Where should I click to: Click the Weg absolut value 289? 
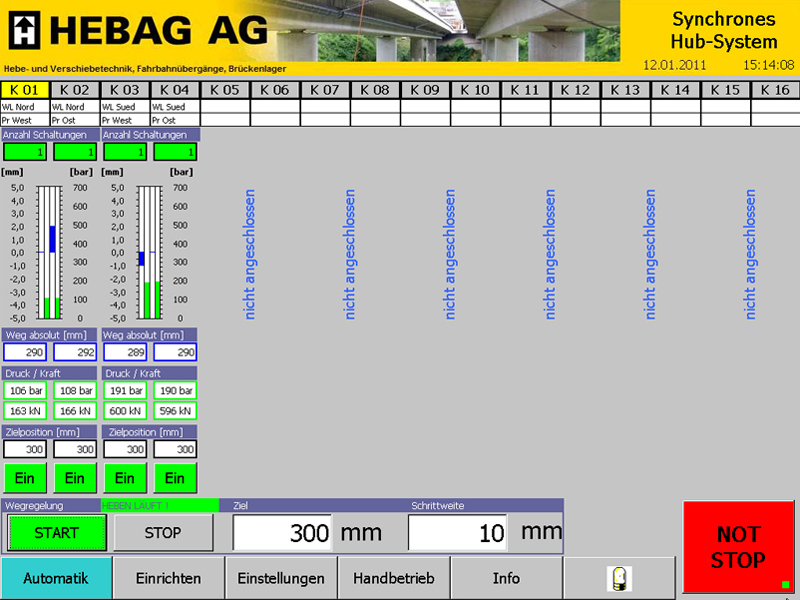click(125, 352)
